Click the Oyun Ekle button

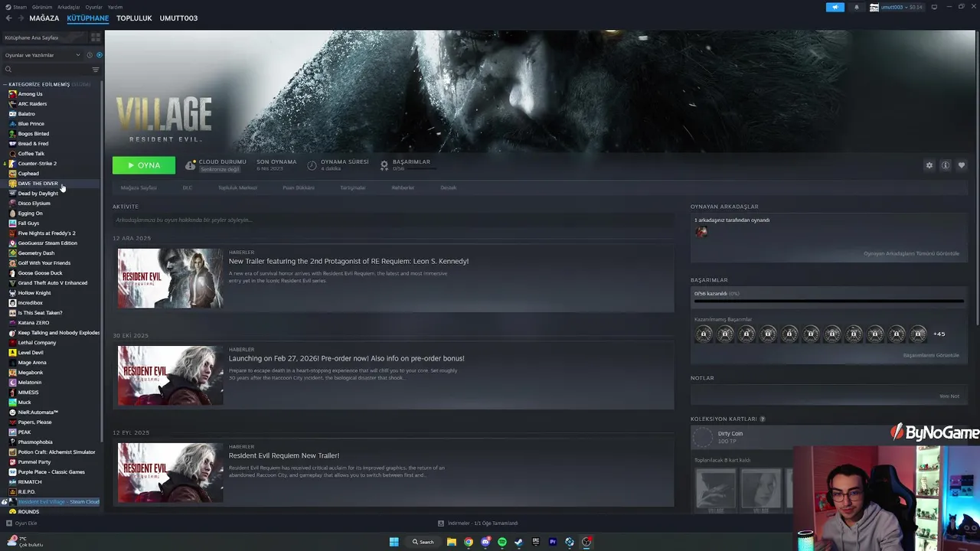click(x=21, y=523)
